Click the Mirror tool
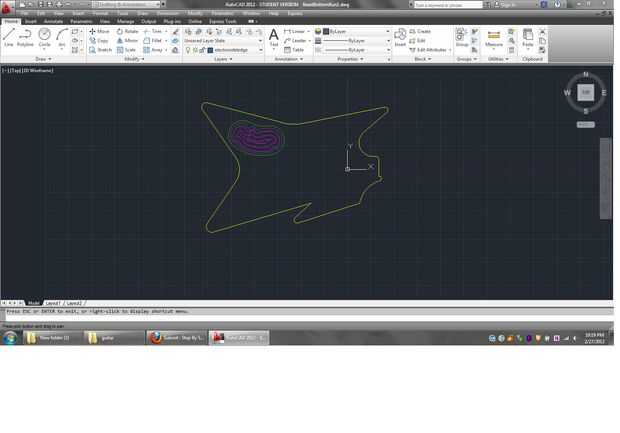 [127, 41]
